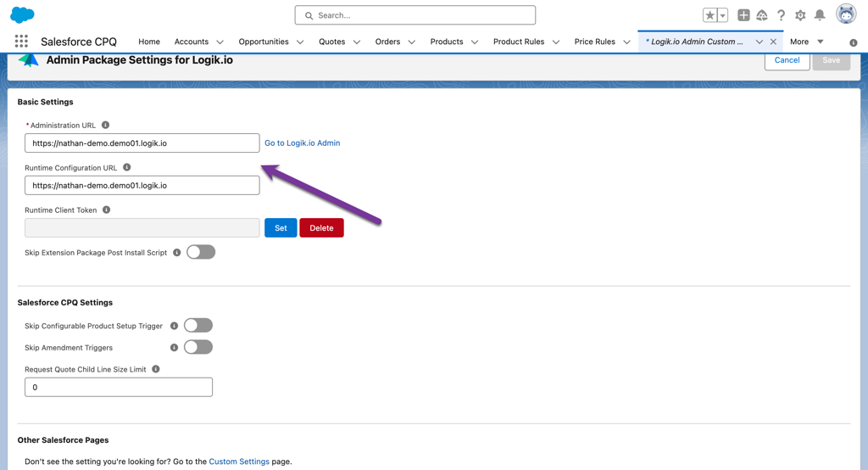Click the Salesforce CPQ app name
The width and height of the screenshot is (868, 470).
point(79,42)
